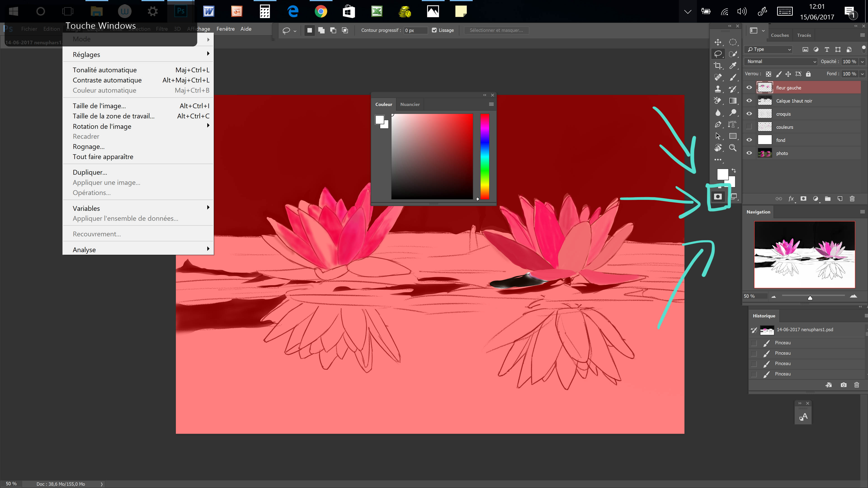Click Dupliquer in Image menu

[90, 172]
